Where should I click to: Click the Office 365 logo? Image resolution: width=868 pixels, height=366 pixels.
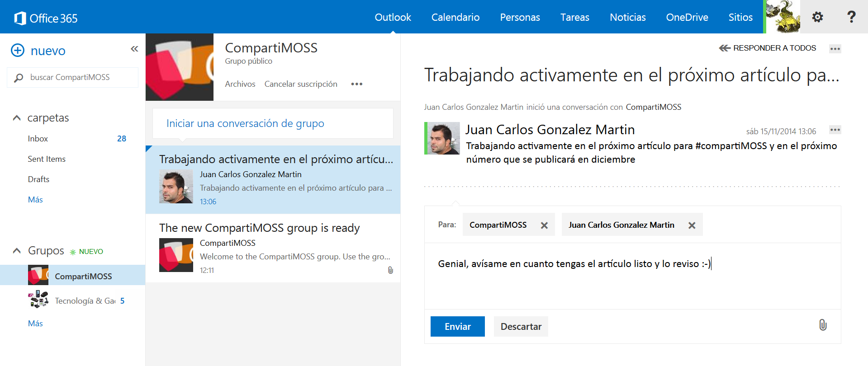[46, 18]
